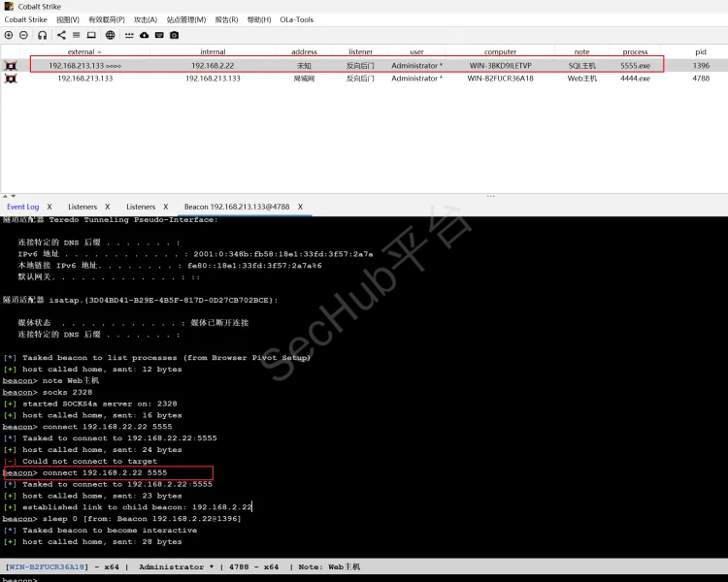Show target table laptop icon

point(91,35)
